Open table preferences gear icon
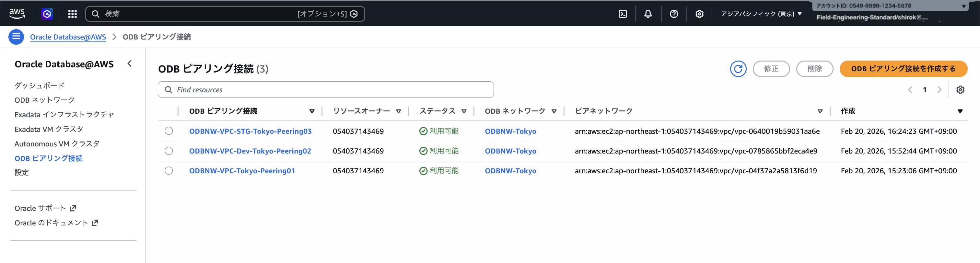The width and height of the screenshot is (980, 263). pyautogui.click(x=960, y=90)
